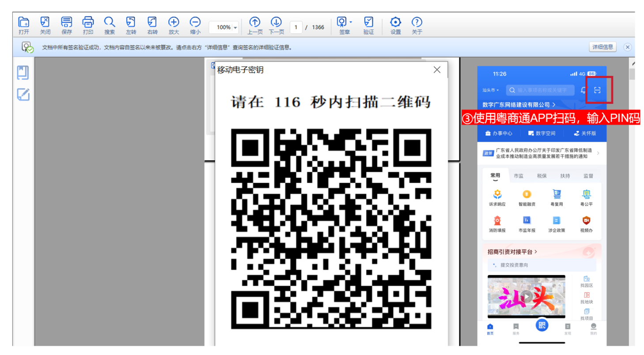
Task: Click the page number input field
Action: click(x=296, y=27)
